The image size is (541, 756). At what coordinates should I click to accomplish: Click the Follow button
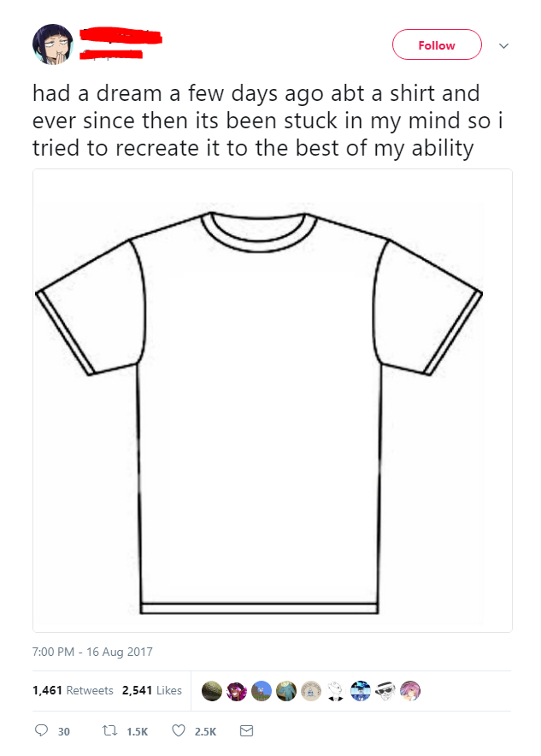[x=437, y=44]
